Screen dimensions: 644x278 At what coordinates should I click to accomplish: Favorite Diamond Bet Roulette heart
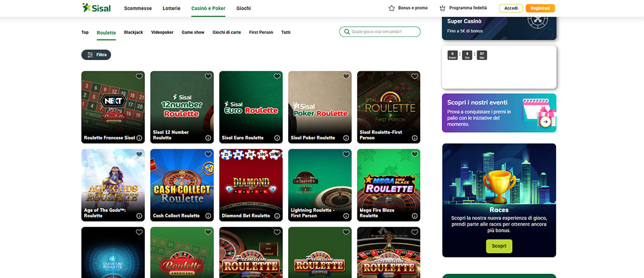[277, 154]
